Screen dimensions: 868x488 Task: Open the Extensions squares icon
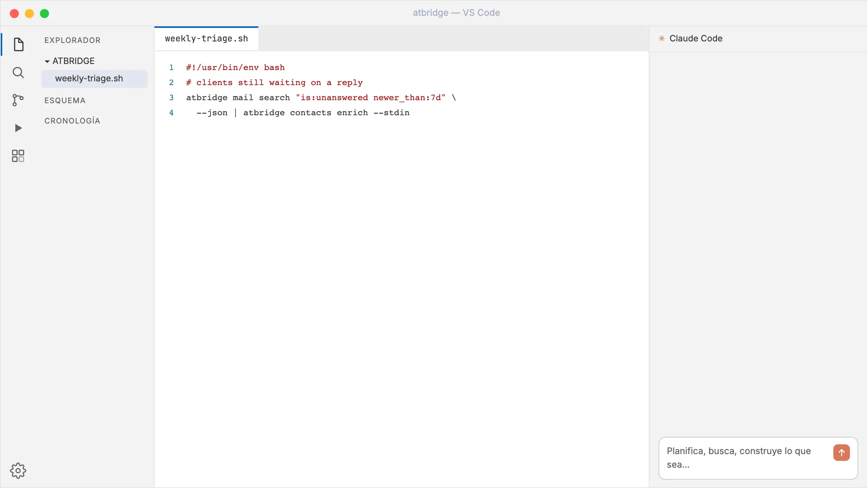[18, 156]
